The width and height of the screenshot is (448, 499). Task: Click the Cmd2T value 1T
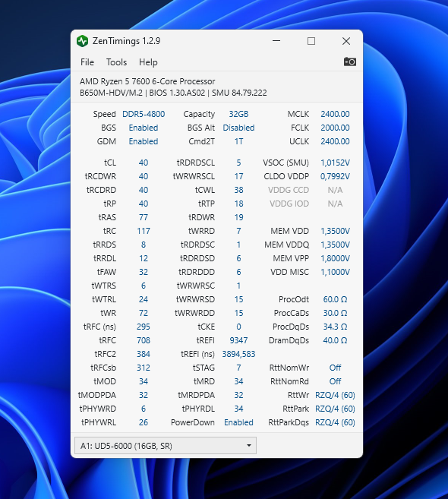pyautogui.click(x=238, y=141)
